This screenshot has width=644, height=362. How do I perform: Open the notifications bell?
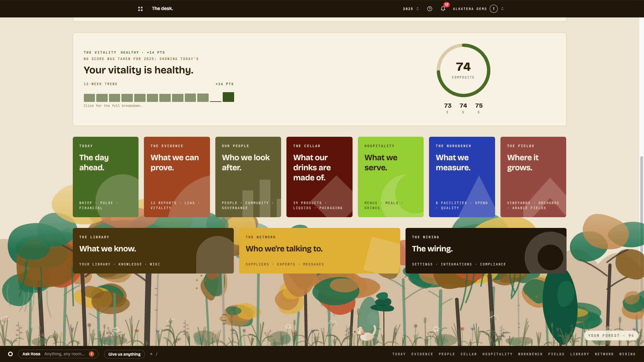pyautogui.click(x=443, y=9)
